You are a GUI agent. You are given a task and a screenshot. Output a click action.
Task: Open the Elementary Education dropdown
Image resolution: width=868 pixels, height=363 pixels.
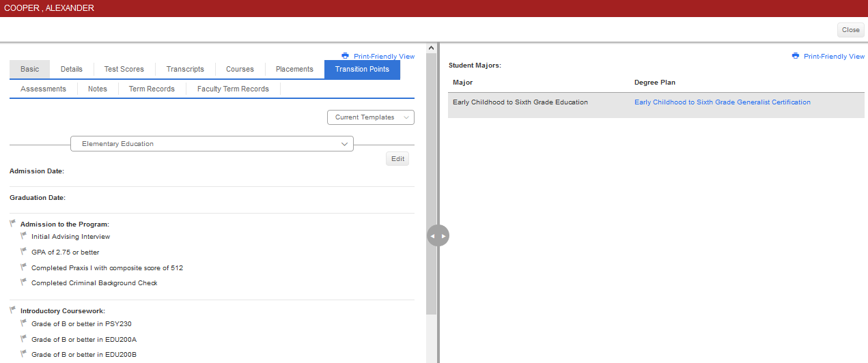point(212,144)
